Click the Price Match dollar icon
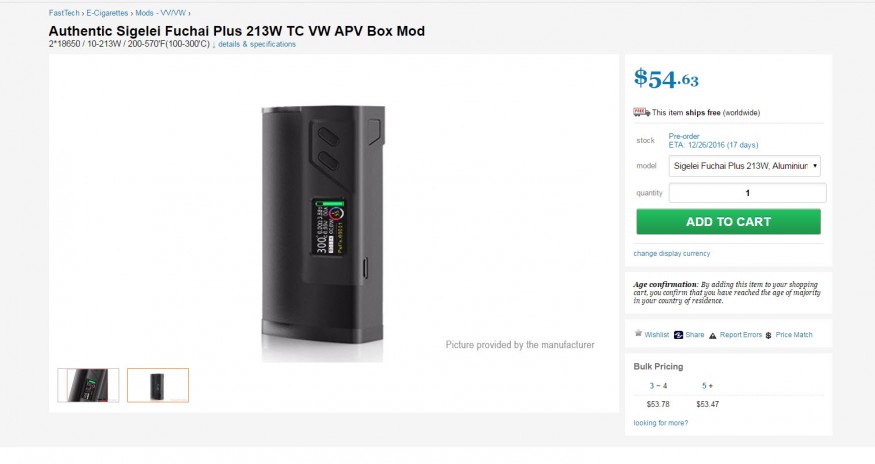The width and height of the screenshot is (875, 464). pos(768,335)
